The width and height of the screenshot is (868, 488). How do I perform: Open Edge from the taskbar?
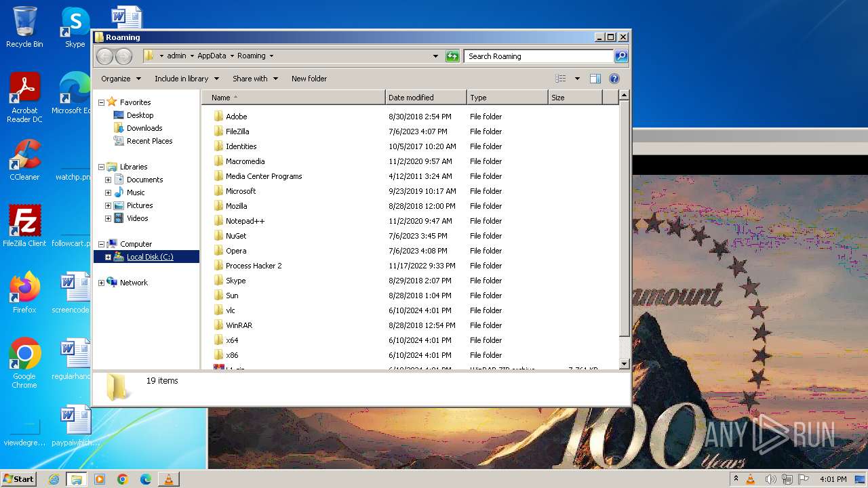tap(146, 479)
